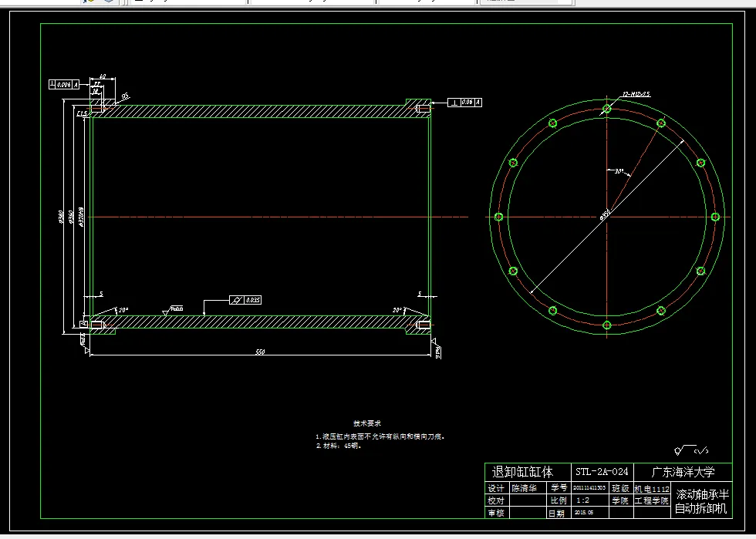
Task: Select the '广东海洋大学' title block text
Action: pos(683,471)
